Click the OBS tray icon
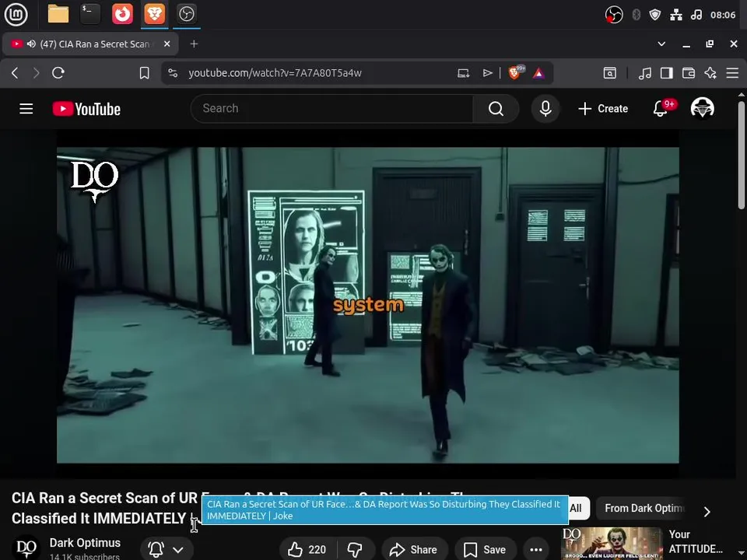This screenshot has width=747, height=560. pyautogui.click(x=614, y=15)
